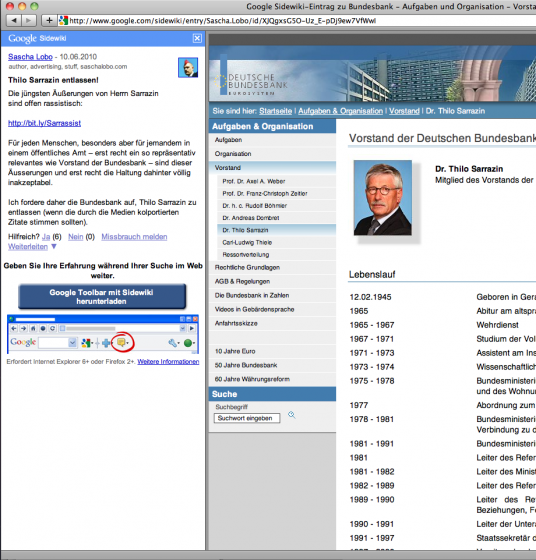Open the bit.ly/Sarrassist link
The width and height of the screenshot is (536, 560).
(x=45, y=123)
